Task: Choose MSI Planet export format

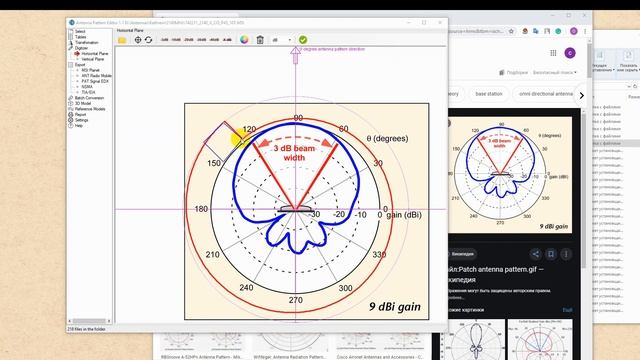Action: [x=90, y=70]
